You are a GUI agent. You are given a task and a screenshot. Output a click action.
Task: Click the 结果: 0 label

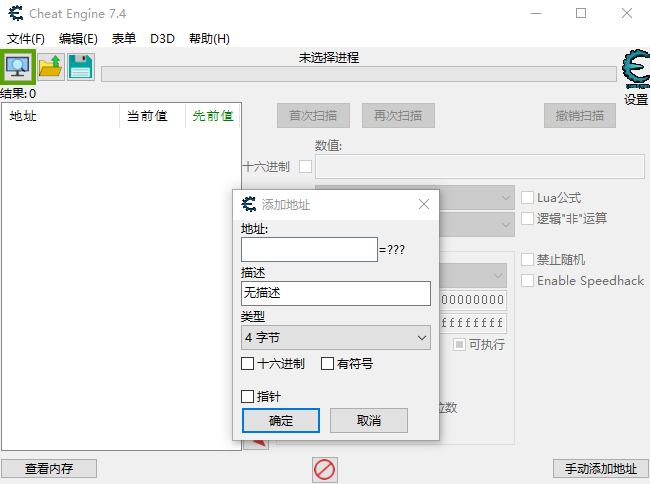pyautogui.click(x=18, y=94)
